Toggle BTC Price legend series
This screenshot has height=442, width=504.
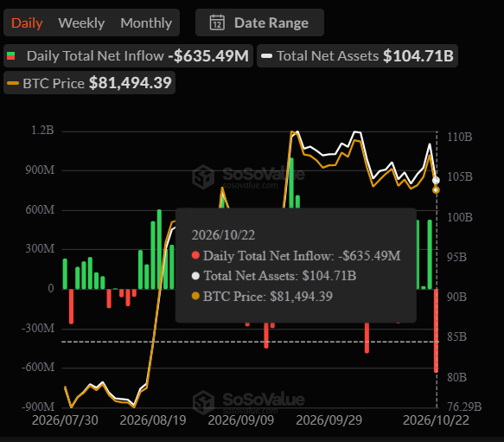89,83
